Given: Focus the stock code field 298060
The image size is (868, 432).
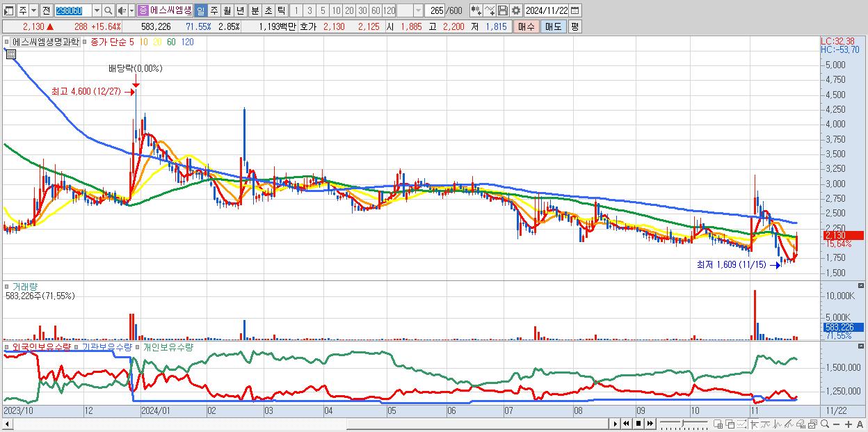Looking at the screenshot, I should point(72,10).
